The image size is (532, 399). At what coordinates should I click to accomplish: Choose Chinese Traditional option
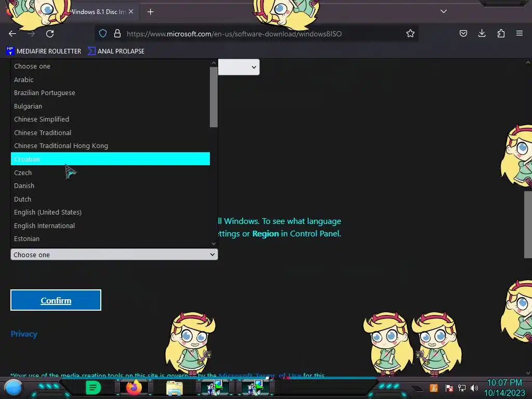[x=110, y=132]
